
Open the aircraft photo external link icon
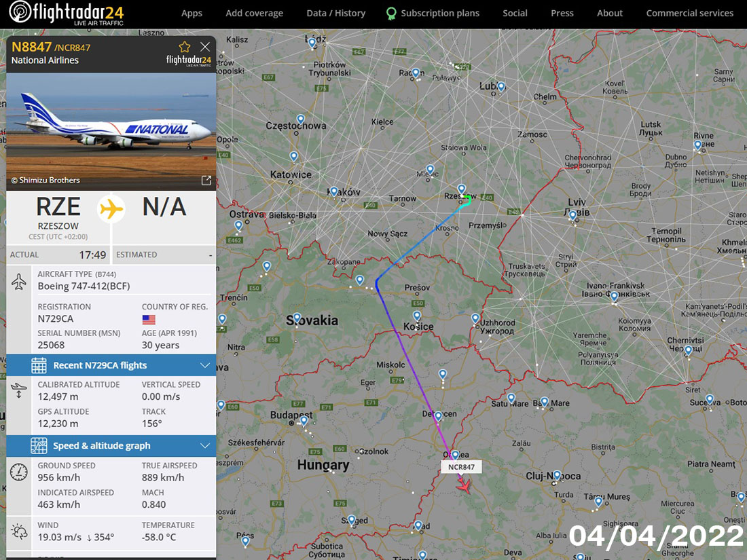[x=206, y=180]
